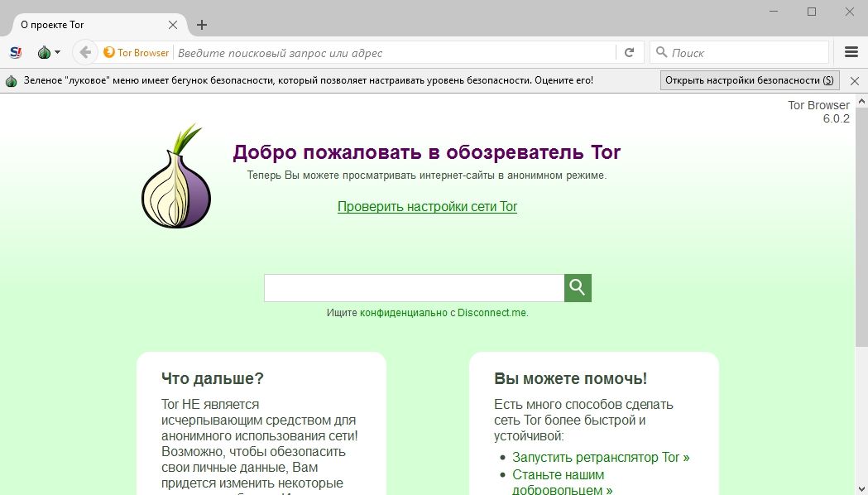Click the magnifier icon in the Поиск box
The height and width of the screenshot is (495, 868).
click(661, 52)
